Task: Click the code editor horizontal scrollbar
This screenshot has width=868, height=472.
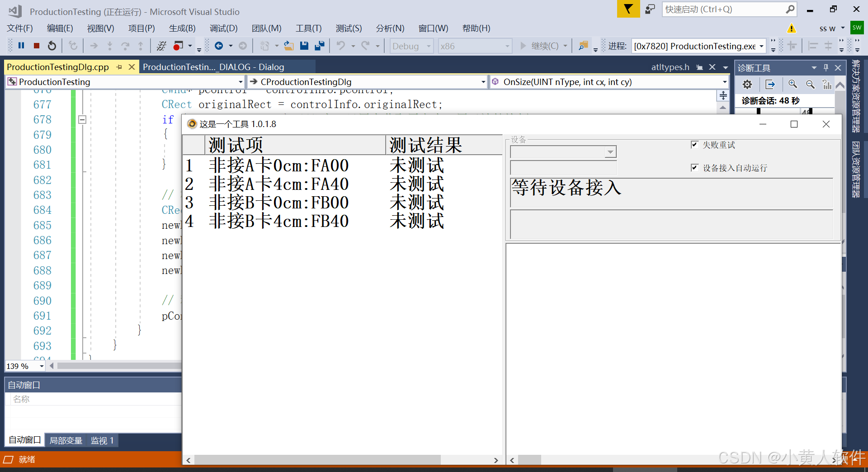Action: coord(119,366)
